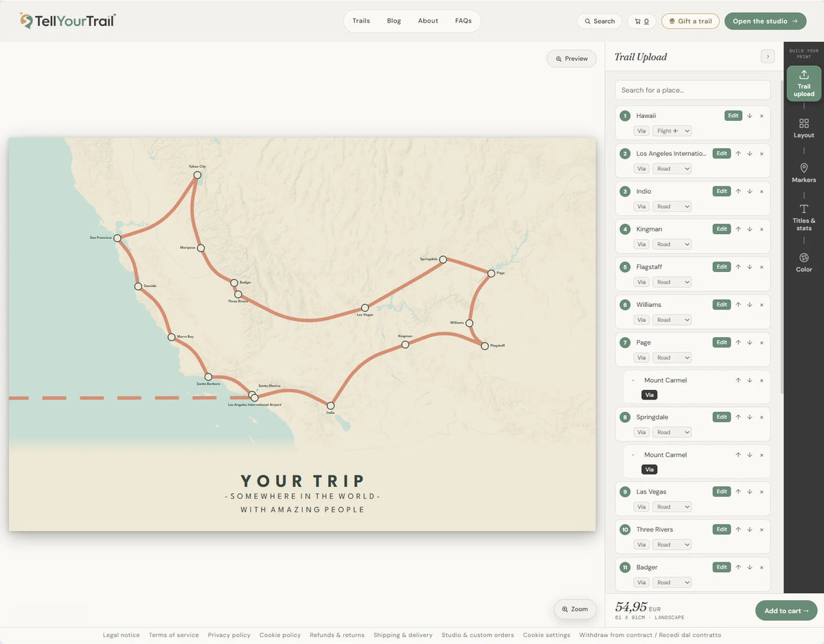
Task: Open the shopping cart
Action: coord(641,21)
